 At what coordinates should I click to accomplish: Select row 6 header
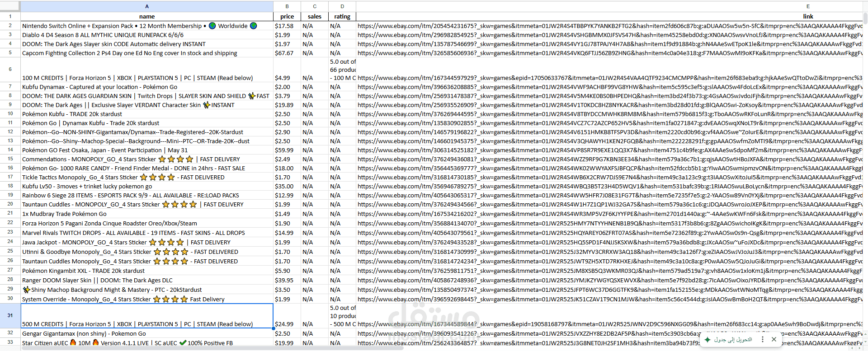click(10, 70)
